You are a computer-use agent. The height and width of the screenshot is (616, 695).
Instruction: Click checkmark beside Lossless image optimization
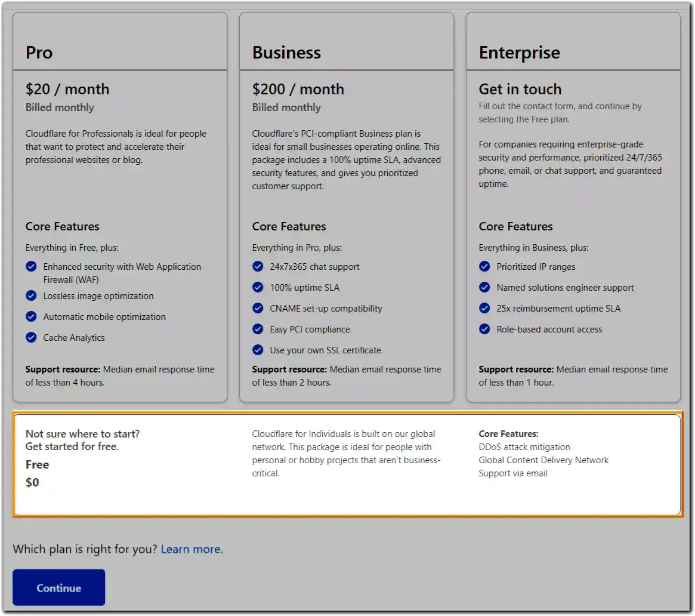[31, 295]
